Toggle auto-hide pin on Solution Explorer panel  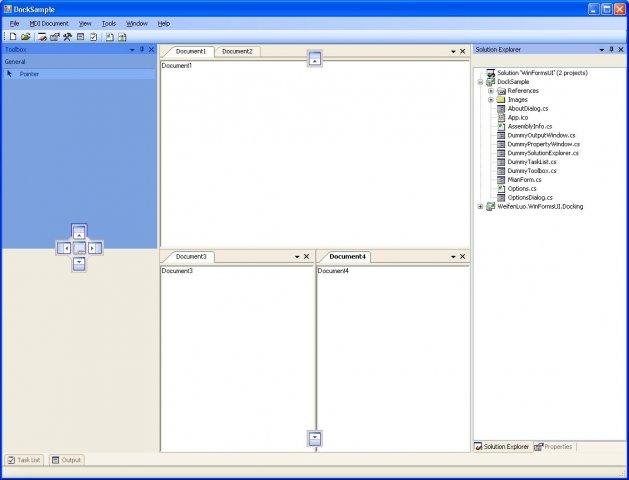click(611, 49)
